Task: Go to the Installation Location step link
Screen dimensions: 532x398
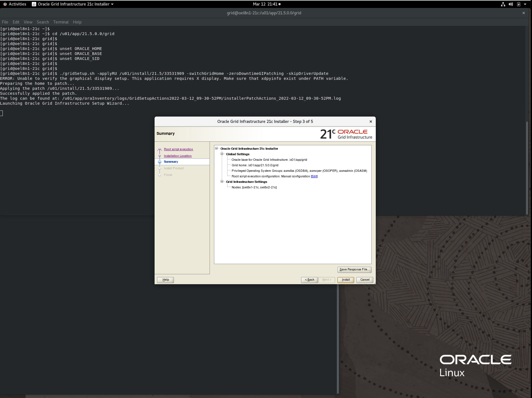Action: coord(178,156)
